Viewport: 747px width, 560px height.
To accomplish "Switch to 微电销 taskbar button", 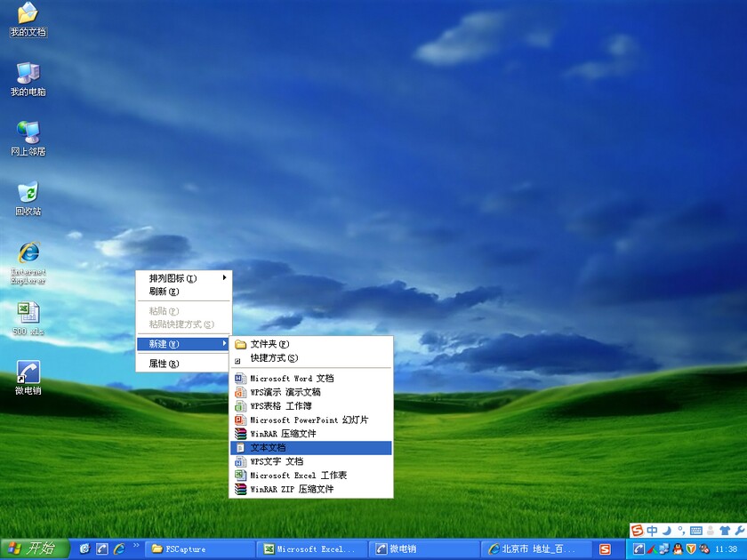I will point(424,549).
